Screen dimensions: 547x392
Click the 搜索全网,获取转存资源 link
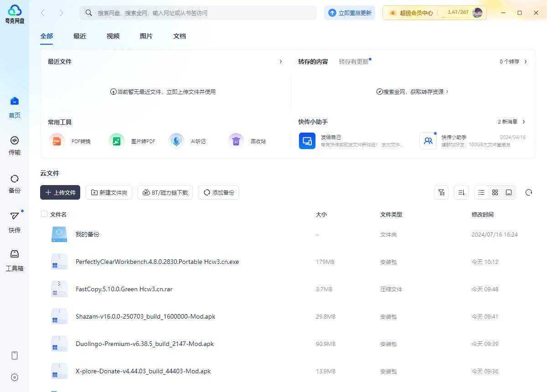pyautogui.click(x=413, y=92)
